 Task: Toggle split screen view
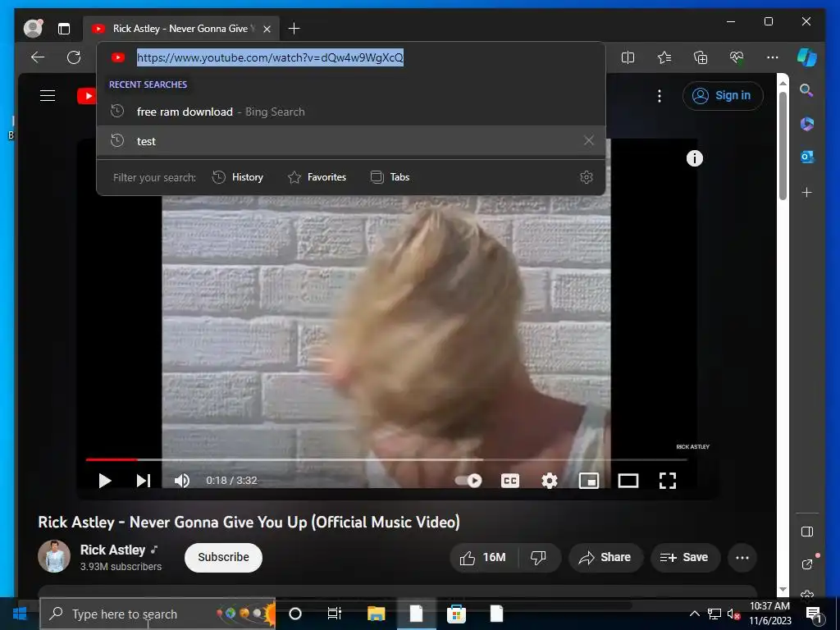(x=628, y=57)
